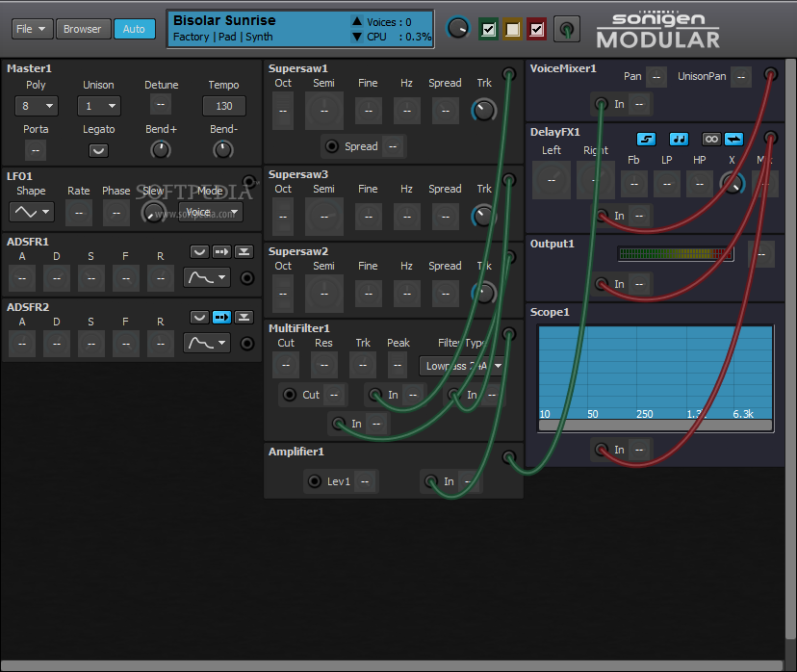
Task: Toggle ADSFR2 curve button
Action: 199,317
